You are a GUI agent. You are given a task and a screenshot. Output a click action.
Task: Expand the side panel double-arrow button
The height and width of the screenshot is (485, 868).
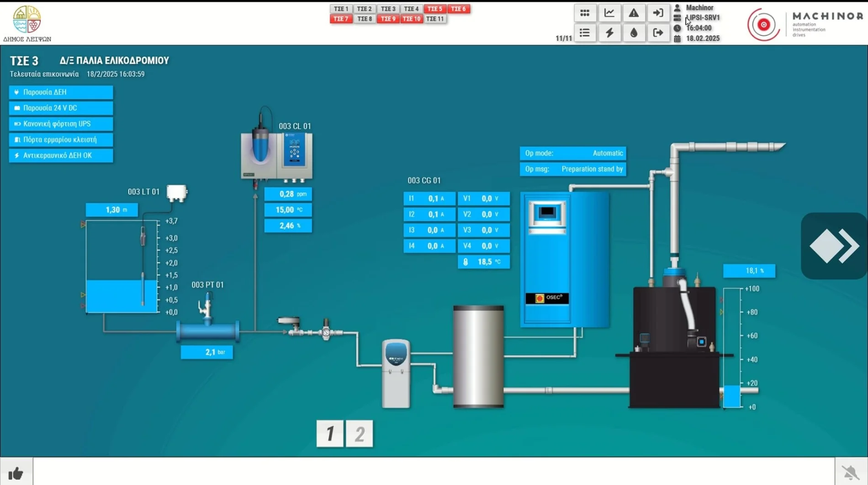834,246
